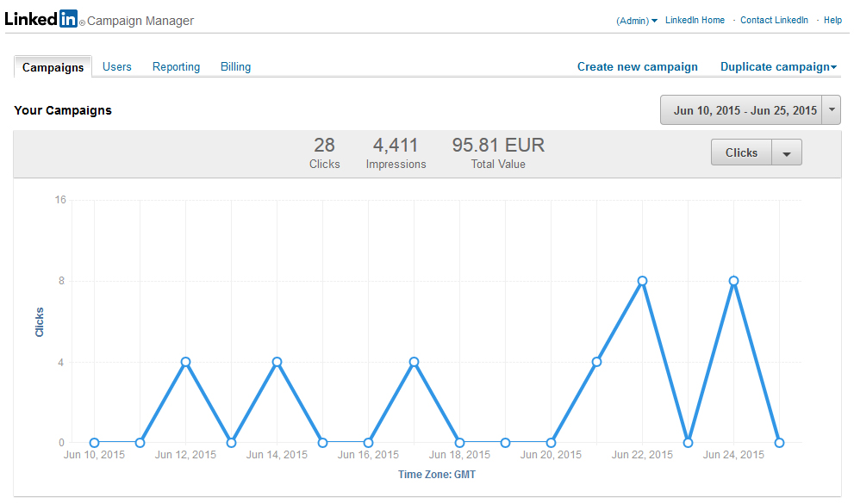
Task: Open the Reporting tab
Action: coord(176,66)
